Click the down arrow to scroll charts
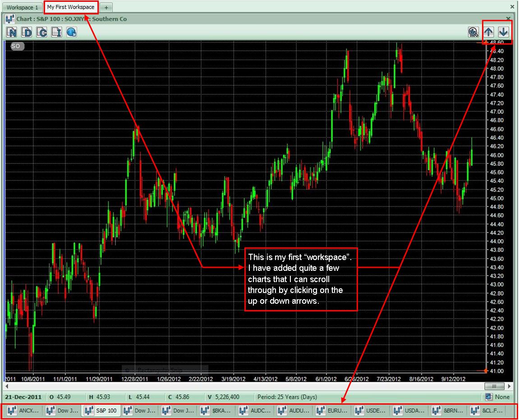Image resolution: width=519 pixels, height=420 pixels. coord(504,32)
